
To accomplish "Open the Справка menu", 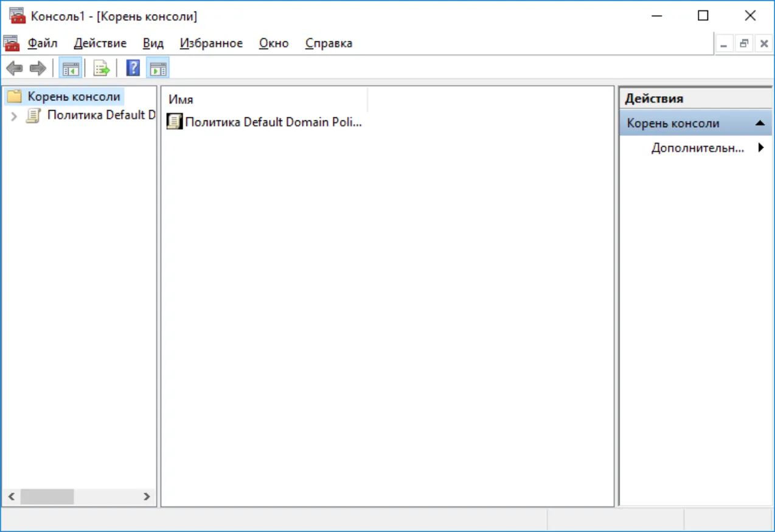I will tap(329, 43).
